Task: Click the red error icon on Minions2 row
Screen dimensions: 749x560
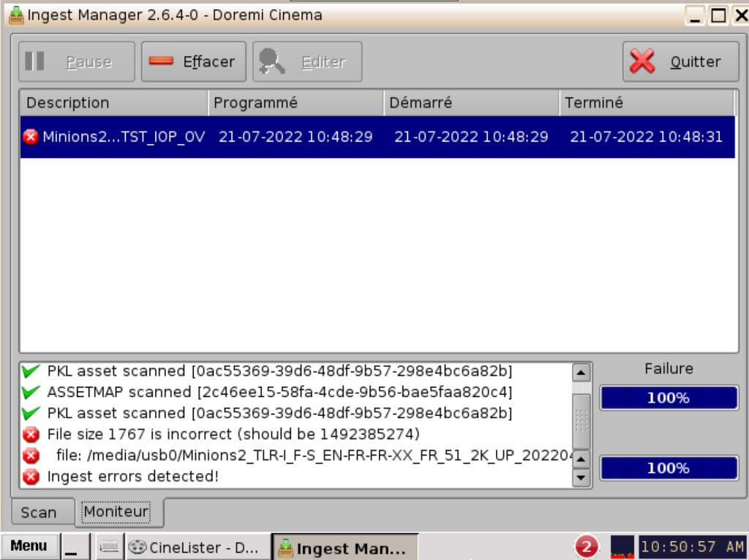Action: [x=31, y=137]
